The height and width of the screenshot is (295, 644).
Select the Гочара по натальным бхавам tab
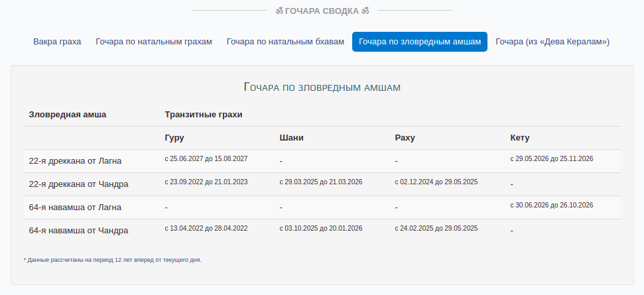285,42
